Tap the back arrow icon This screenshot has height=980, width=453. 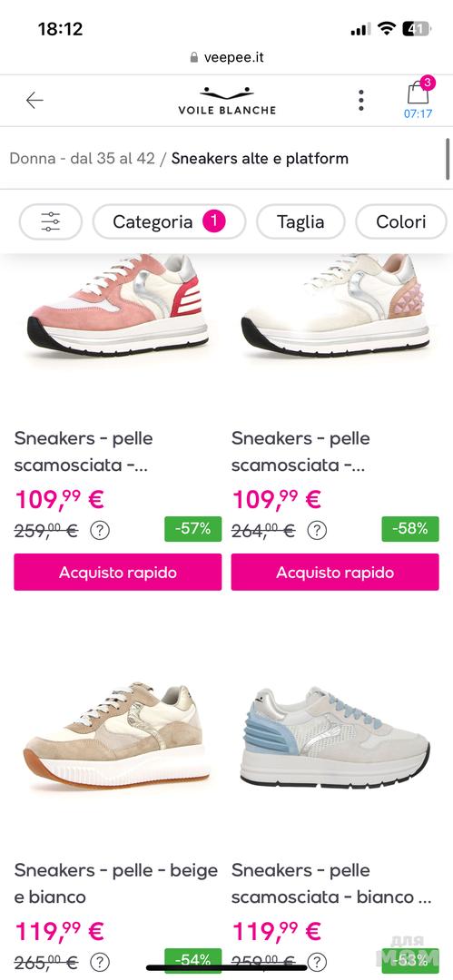[x=34, y=100]
